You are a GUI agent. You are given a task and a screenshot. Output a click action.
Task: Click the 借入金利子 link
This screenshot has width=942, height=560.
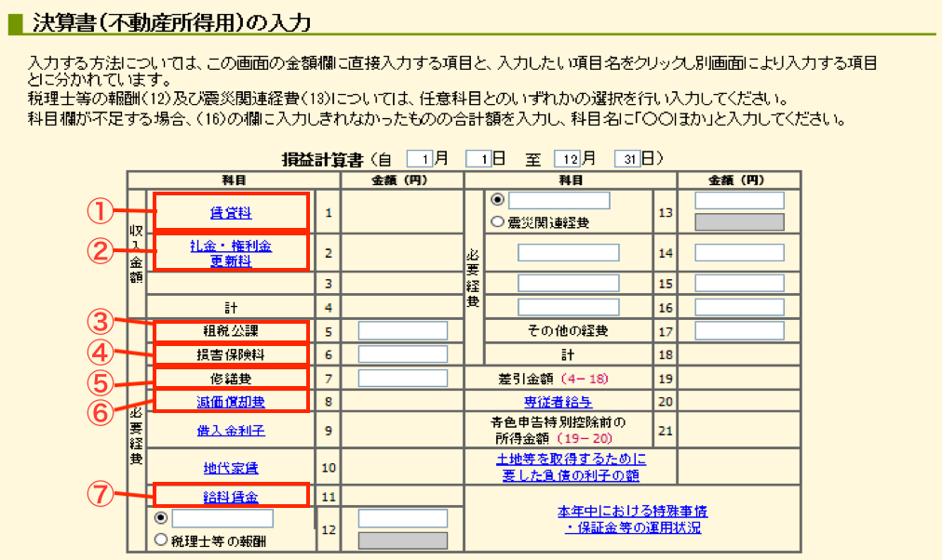(231, 431)
